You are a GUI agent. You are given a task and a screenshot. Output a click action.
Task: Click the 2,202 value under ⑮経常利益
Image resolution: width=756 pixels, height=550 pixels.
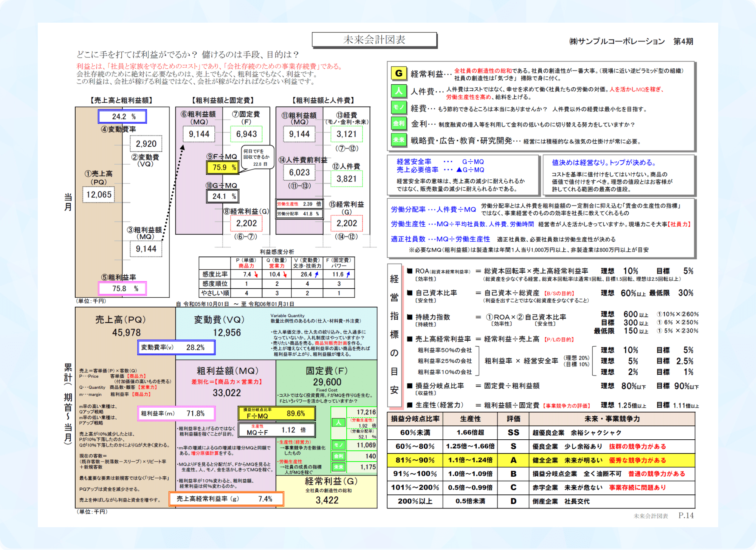click(347, 223)
